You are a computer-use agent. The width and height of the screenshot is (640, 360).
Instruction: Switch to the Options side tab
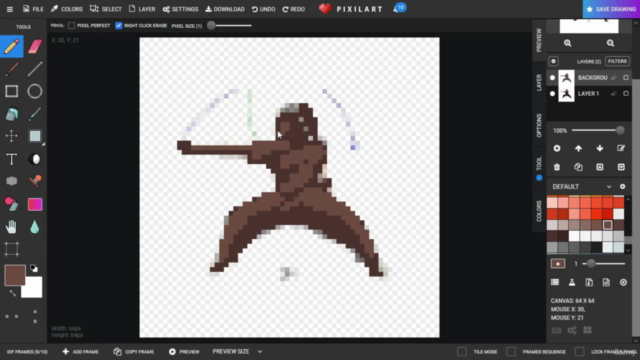539,126
